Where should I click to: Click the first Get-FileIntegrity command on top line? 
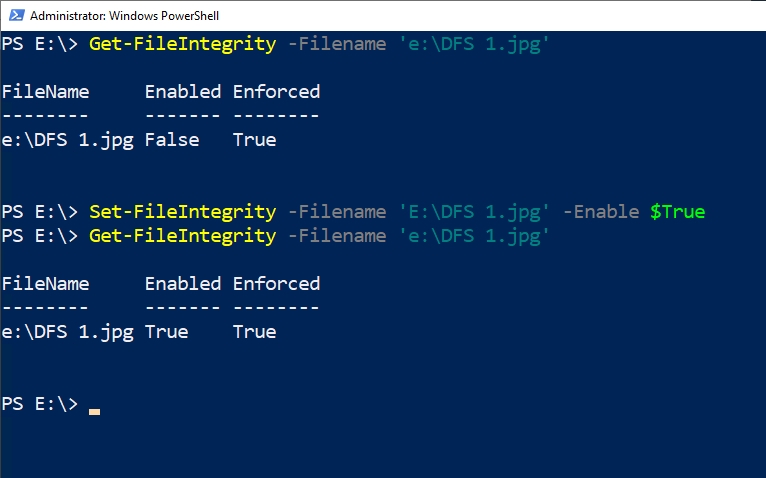(182, 44)
